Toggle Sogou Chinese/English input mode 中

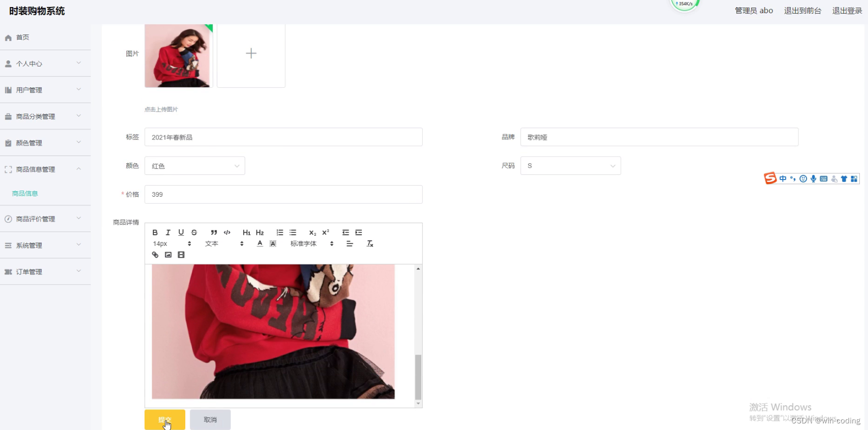(x=783, y=178)
